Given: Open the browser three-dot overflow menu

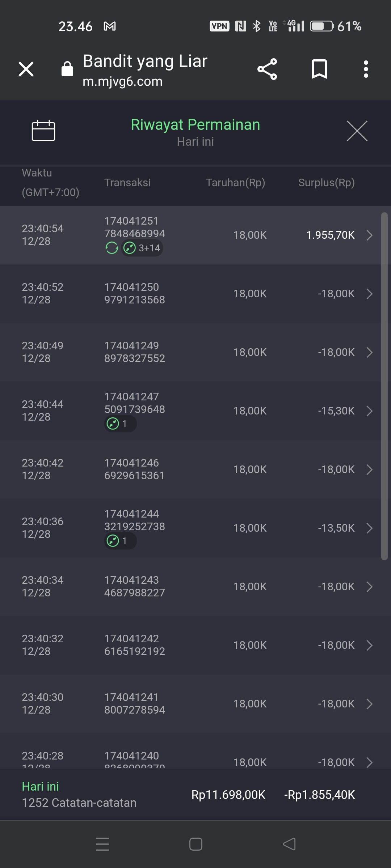Looking at the screenshot, I should [x=366, y=69].
